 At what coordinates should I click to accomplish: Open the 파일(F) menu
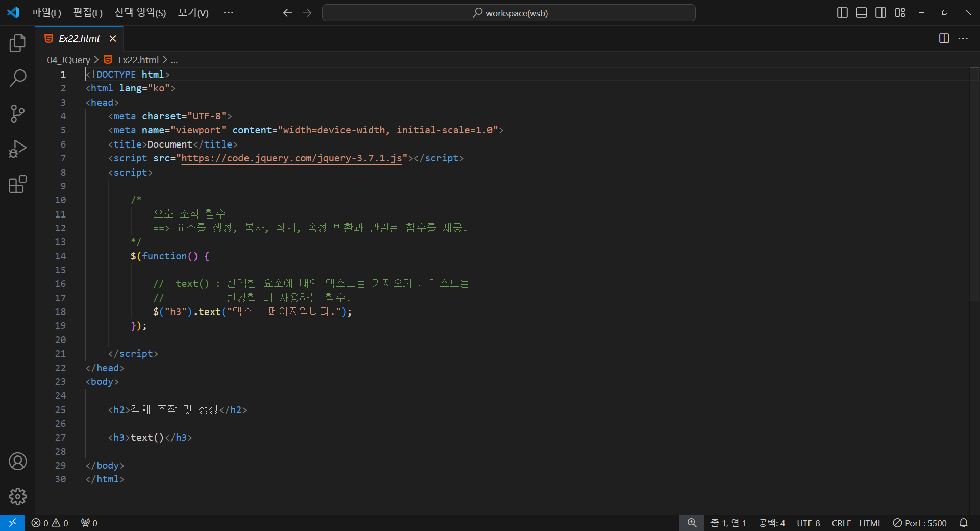coord(46,13)
